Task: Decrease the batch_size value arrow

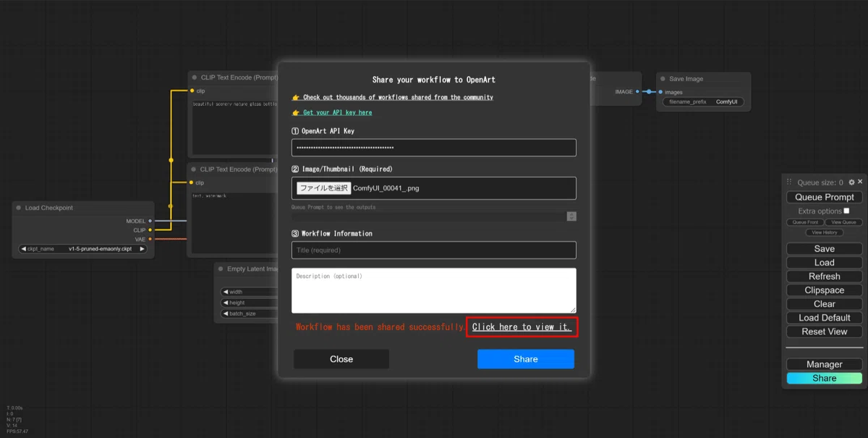Action: pyautogui.click(x=226, y=313)
